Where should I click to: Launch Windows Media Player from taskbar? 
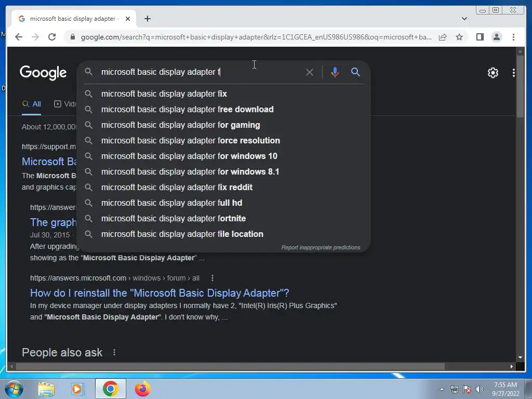pos(77,389)
